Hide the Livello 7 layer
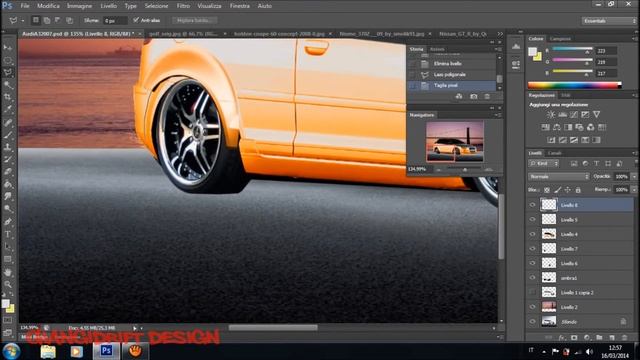 point(533,249)
